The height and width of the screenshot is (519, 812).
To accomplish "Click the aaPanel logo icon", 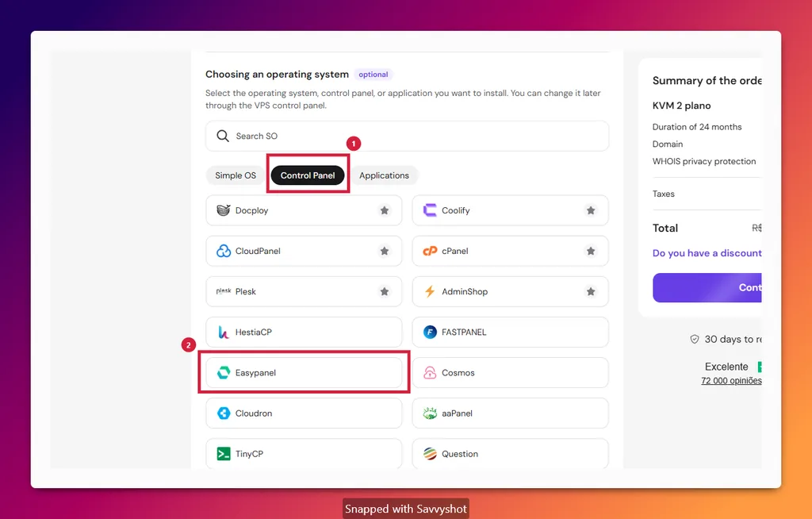I will (x=430, y=413).
